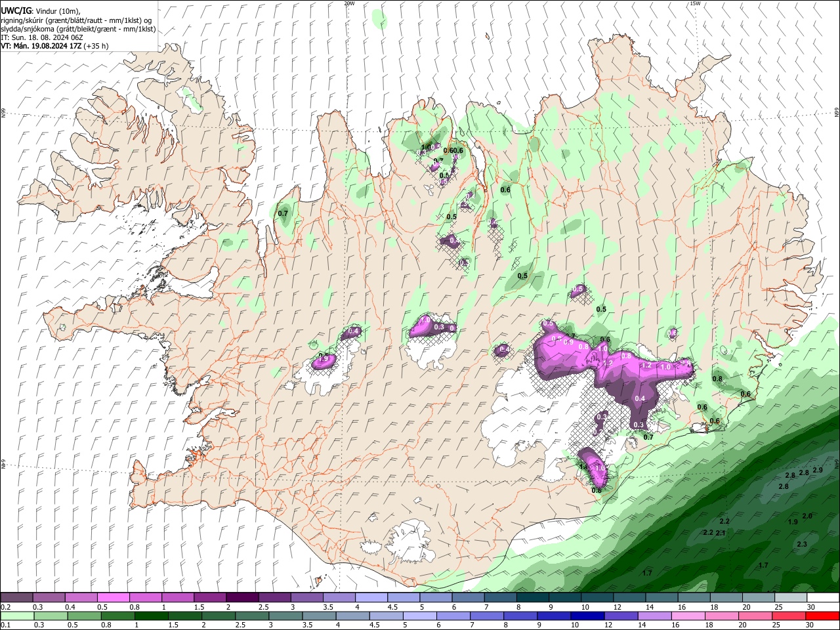Viewport: 840px width, 630px height.
Task: Click the 20W longitude label
Action: pos(349,3)
